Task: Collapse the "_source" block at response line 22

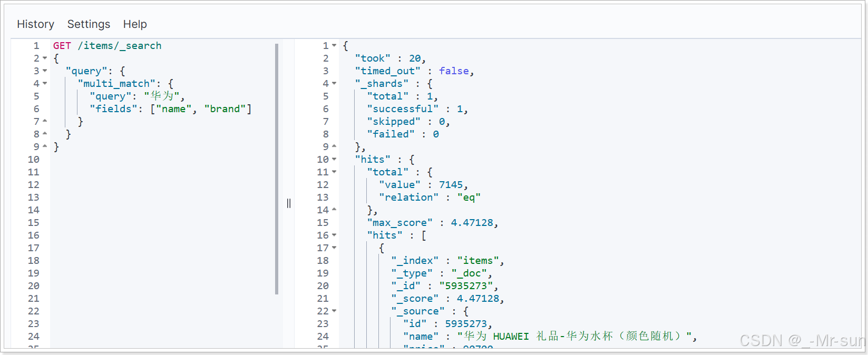Action: (334, 311)
